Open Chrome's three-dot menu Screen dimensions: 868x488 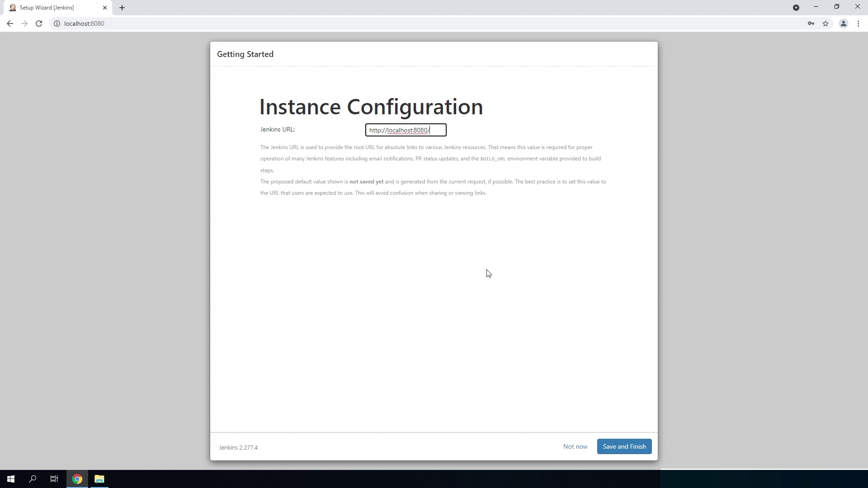pyautogui.click(x=858, y=23)
